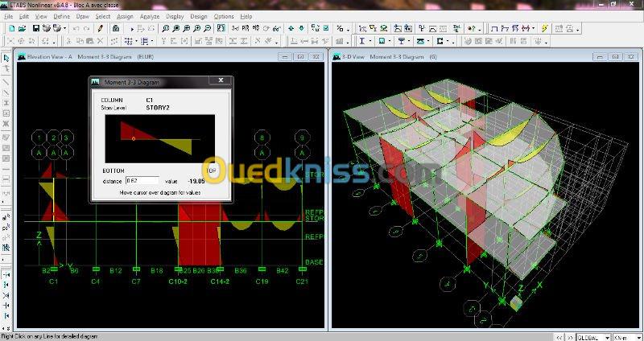Click the Zoom In One Step icon

pyautogui.click(x=196, y=28)
